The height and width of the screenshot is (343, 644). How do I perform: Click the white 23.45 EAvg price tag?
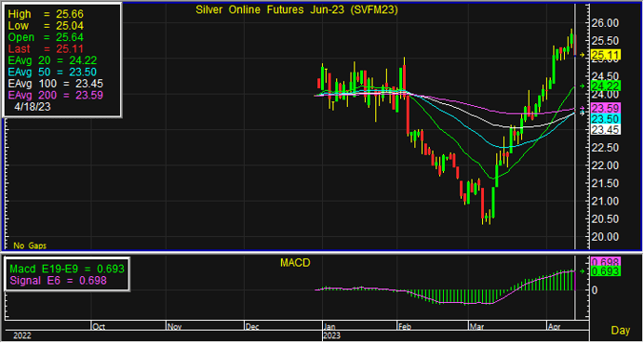point(606,129)
